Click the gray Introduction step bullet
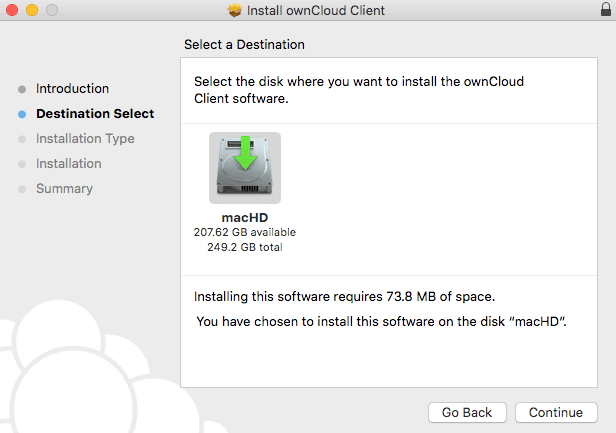This screenshot has height=433, width=616. 22,89
